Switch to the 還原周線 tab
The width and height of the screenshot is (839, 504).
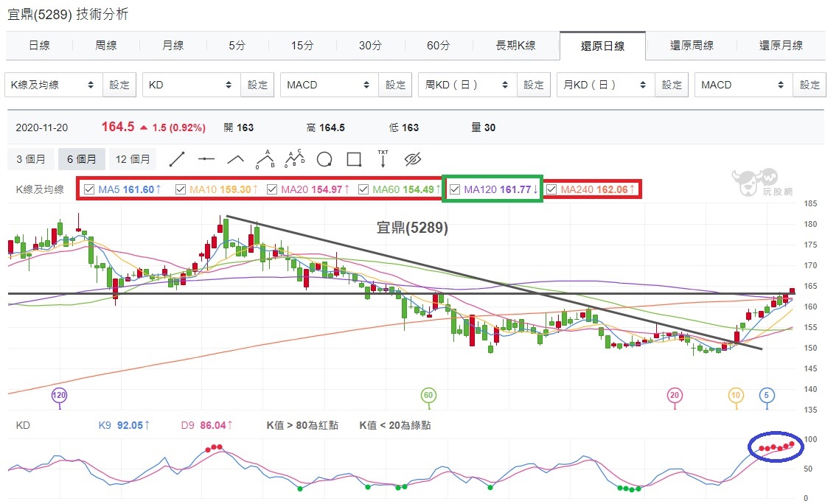click(692, 46)
